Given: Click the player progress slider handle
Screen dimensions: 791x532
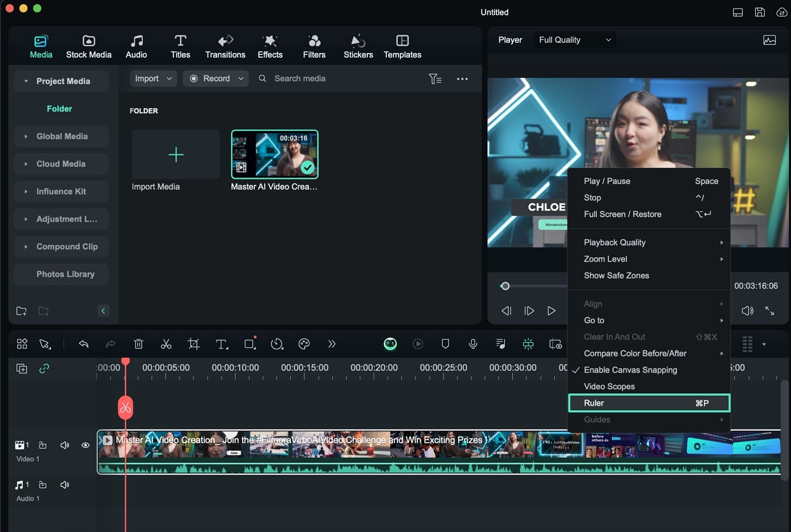Looking at the screenshot, I should pos(504,286).
